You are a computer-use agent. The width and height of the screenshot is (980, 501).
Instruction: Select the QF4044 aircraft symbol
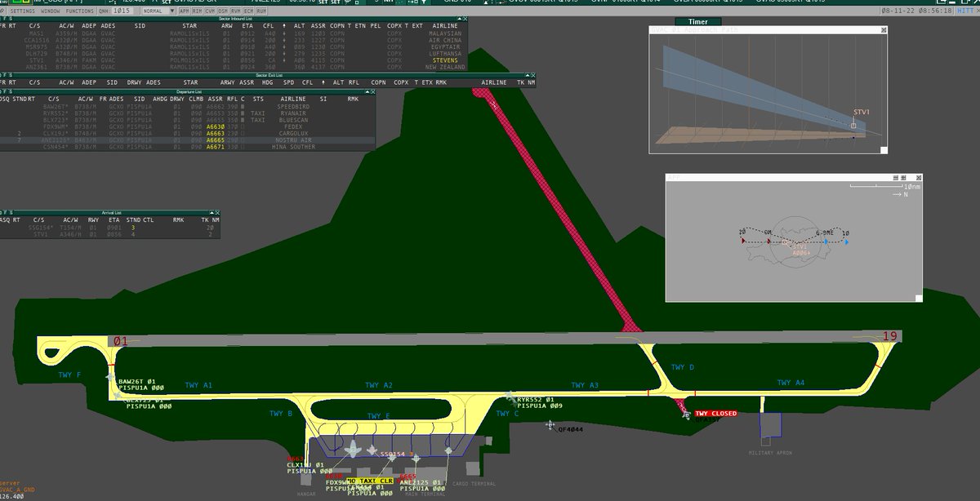(x=550, y=425)
